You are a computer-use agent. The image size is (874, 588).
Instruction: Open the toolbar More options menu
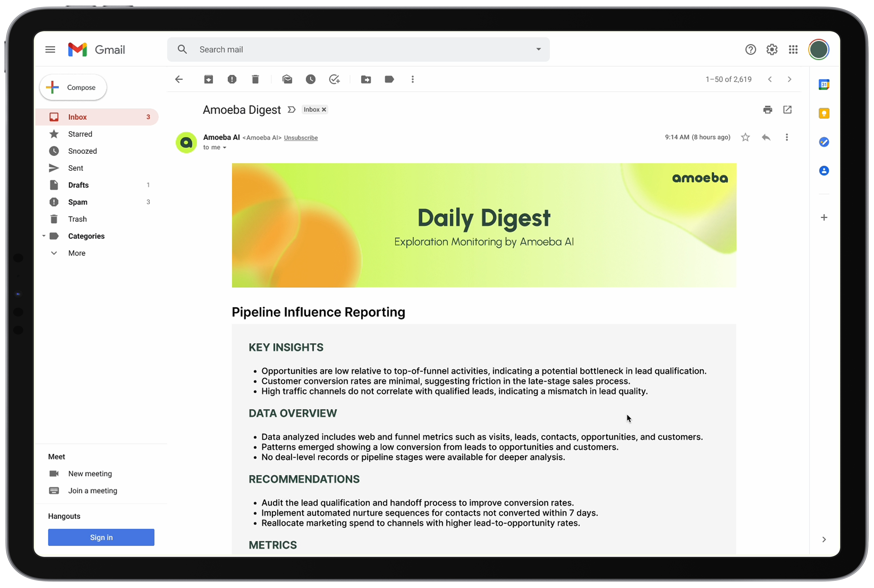point(412,79)
